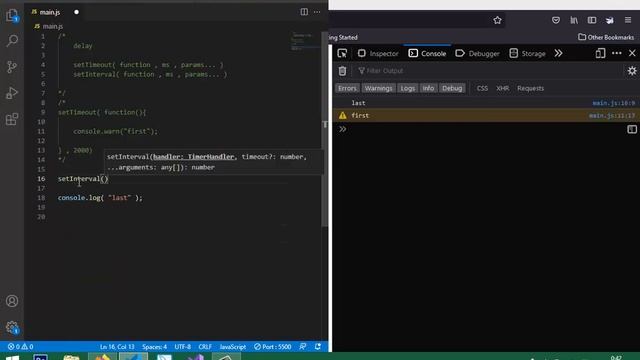Show more devtools tabs chevron
The height and width of the screenshot is (360, 640).
tap(558, 53)
